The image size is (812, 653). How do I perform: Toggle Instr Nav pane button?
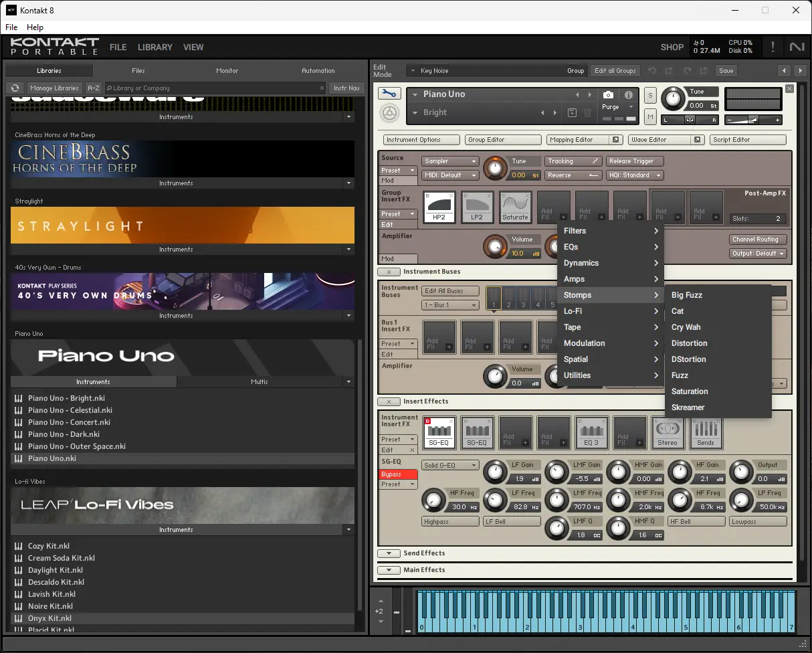point(346,88)
